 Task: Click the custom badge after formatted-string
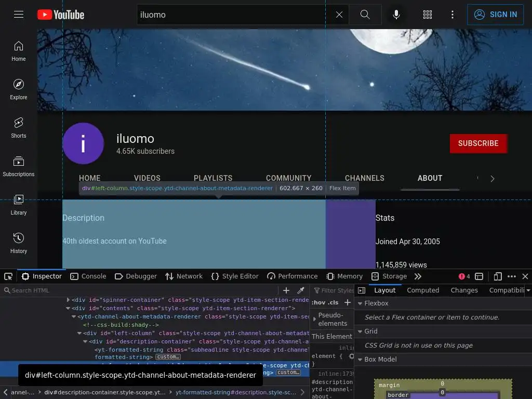click(168, 357)
